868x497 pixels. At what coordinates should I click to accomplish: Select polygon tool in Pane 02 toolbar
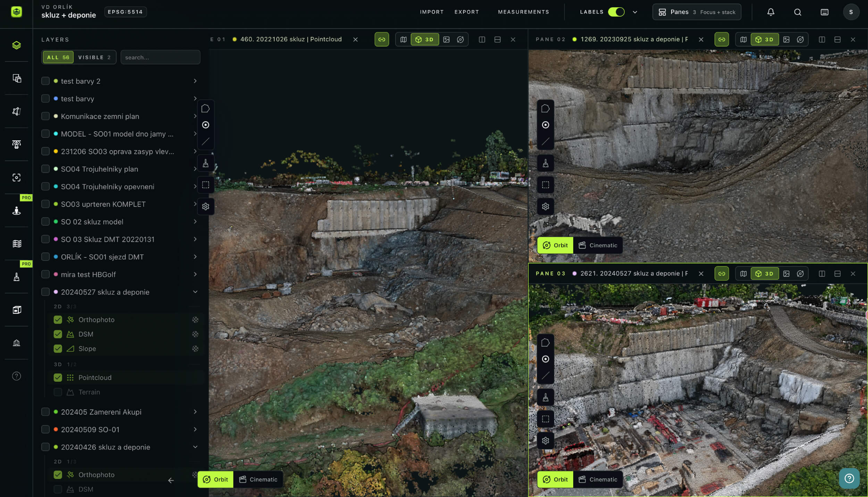point(545,109)
